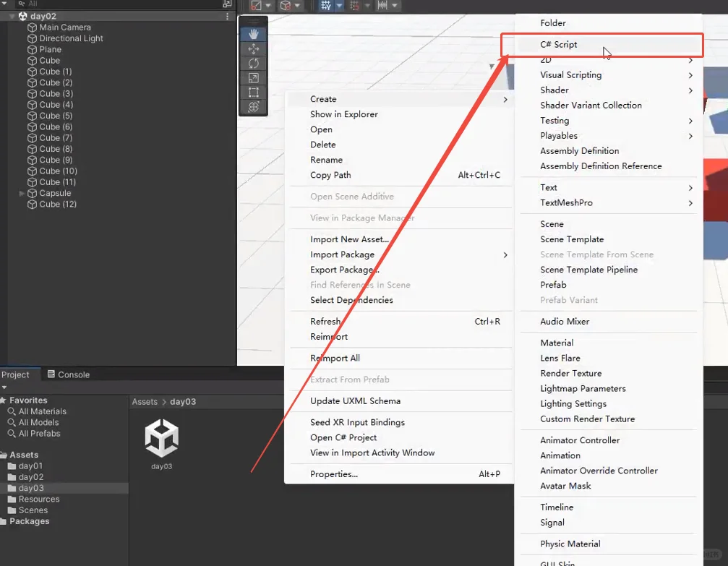Select Show in Explorer from context menu
The height and width of the screenshot is (566, 728).
(x=399, y=114)
